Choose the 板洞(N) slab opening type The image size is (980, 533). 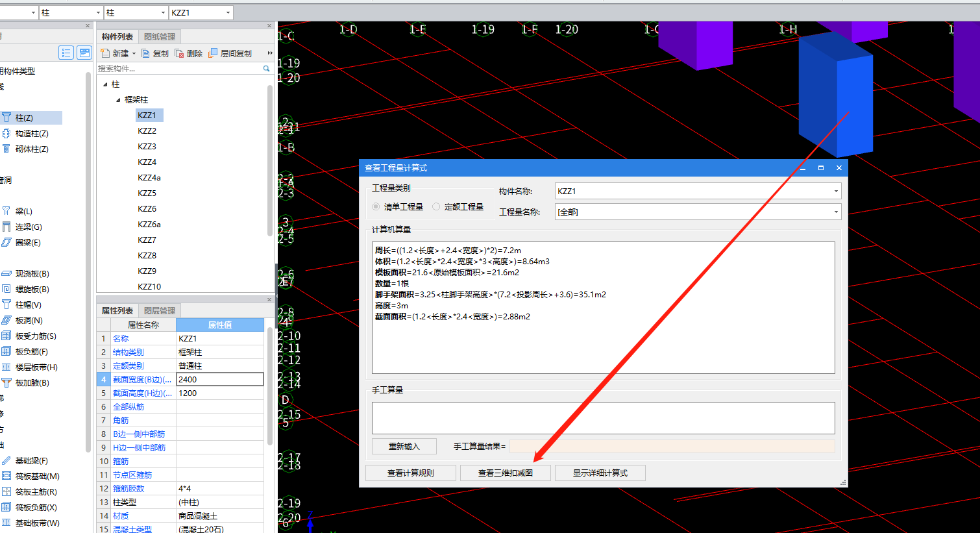click(29, 320)
